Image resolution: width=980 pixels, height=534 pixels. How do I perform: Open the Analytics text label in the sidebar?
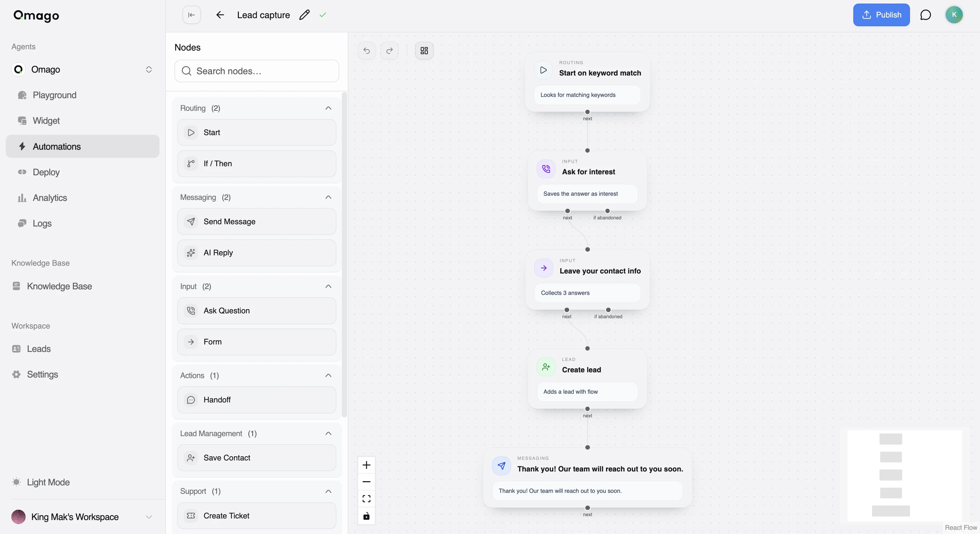pyautogui.click(x=50, y=198)
